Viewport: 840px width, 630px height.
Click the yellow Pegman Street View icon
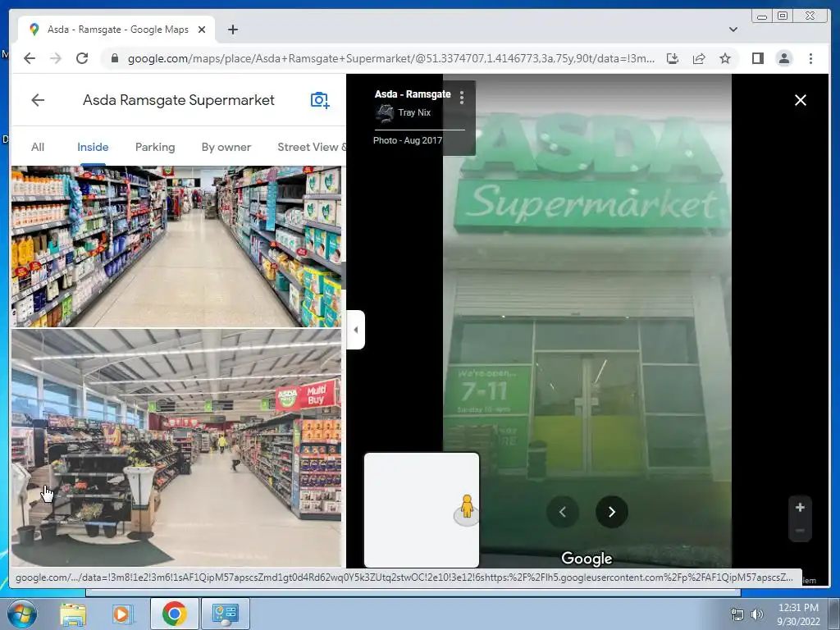[x=467, y=507]
